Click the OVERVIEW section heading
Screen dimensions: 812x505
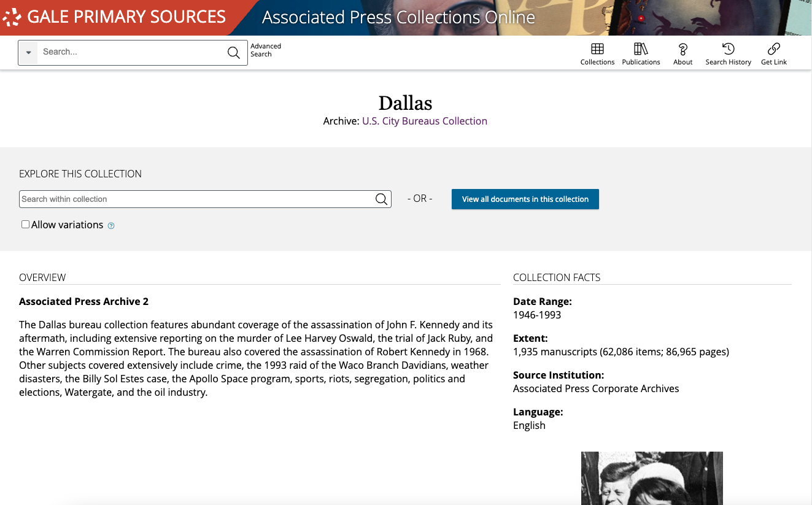42,277
